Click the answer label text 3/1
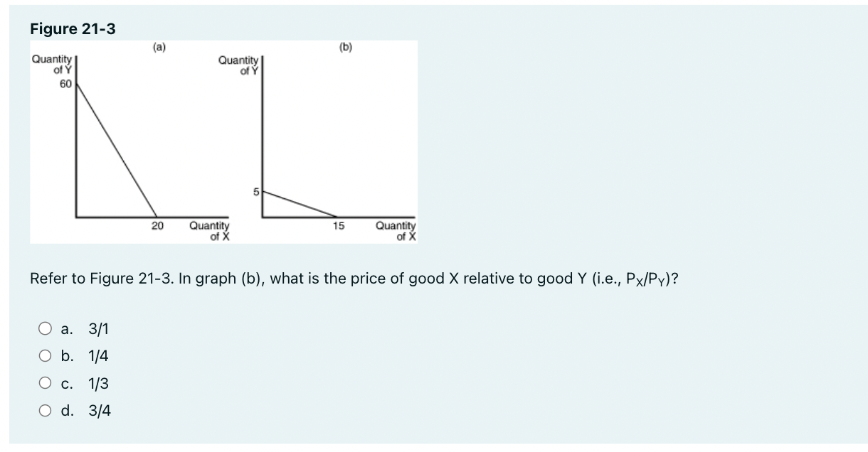Viewport: 868px width, 452px height. point(97,328)
